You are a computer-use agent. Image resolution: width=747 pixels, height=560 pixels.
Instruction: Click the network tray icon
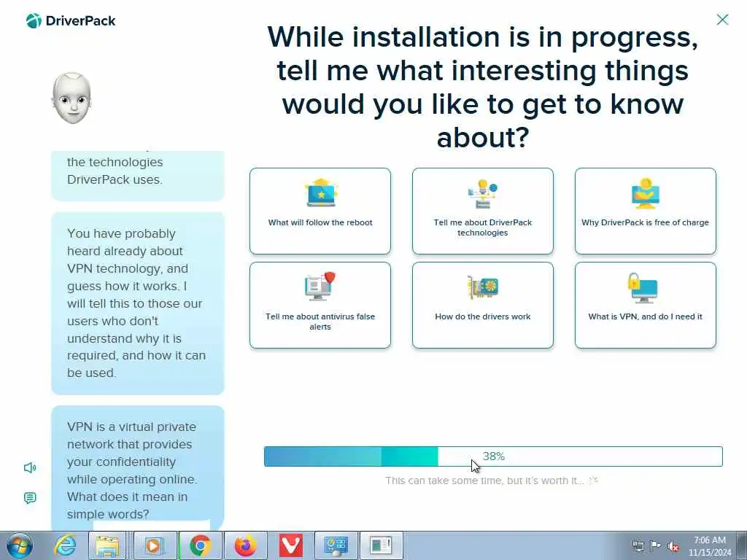point(638,546)
